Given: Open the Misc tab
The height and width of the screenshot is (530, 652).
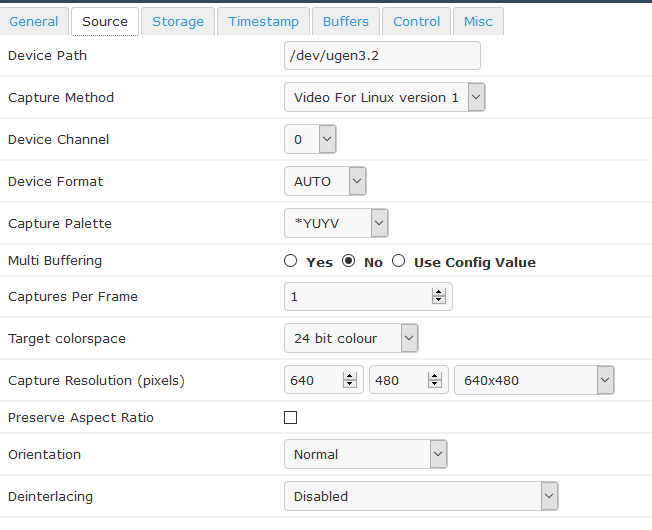Looking at the screenshot, I should click(478, 21).
